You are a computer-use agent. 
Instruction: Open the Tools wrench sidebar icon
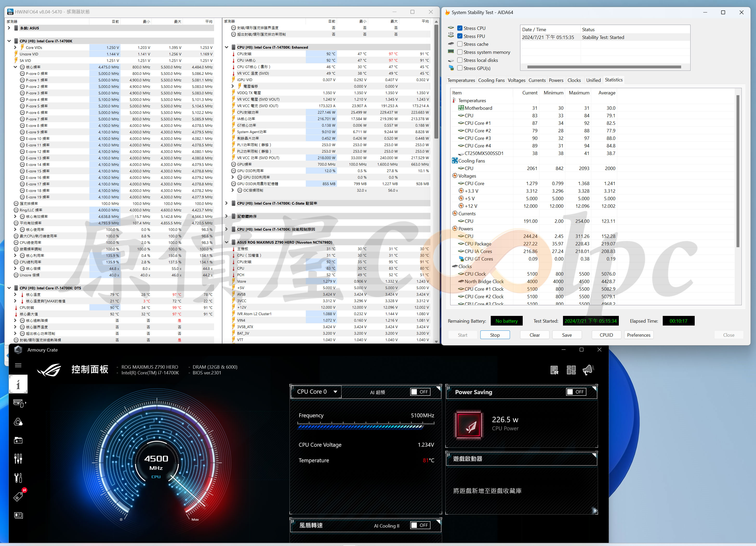pyautogui.click(x=18, y=478)
